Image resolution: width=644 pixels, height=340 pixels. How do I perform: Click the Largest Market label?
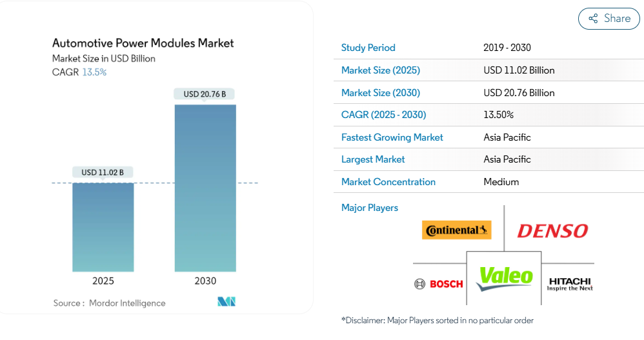pyautogui.click(x=373, y=159)
